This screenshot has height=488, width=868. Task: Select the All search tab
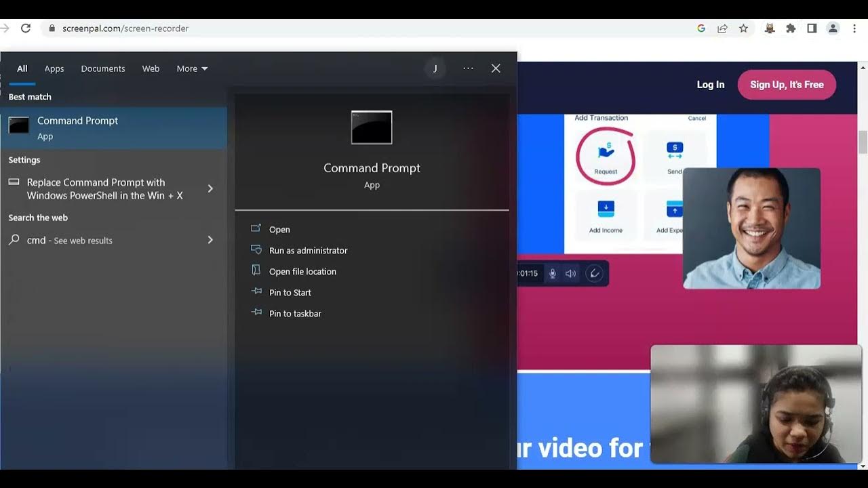(x=22, y=68)
